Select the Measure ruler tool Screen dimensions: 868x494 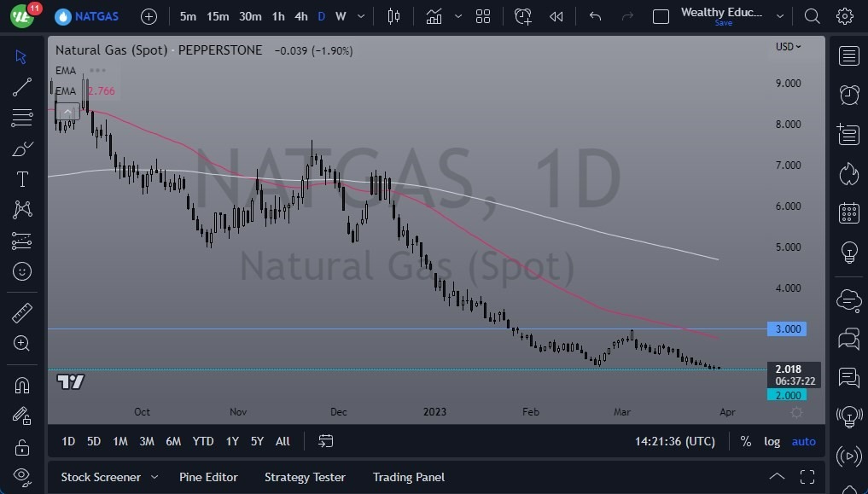click(21, 313)
